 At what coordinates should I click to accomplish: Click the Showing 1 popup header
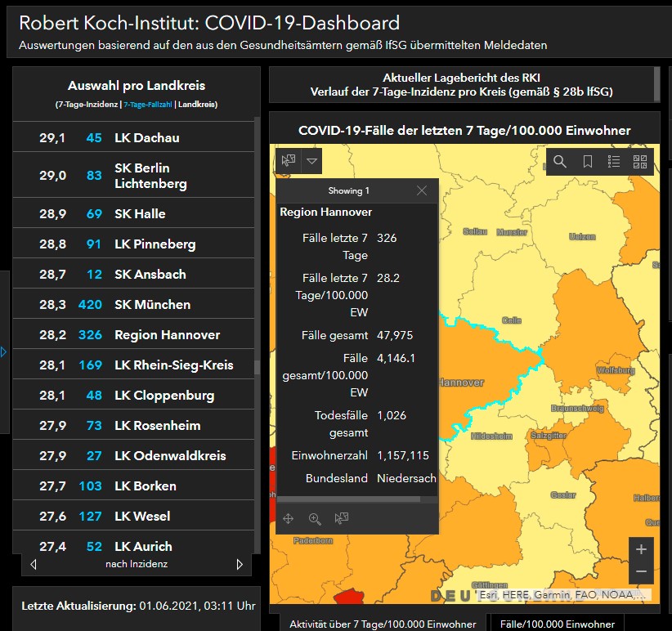tap(348, 190)
